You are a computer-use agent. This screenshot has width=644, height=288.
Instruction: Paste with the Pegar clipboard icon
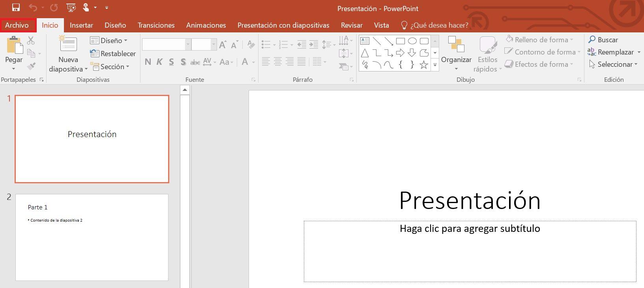[14, 45]
